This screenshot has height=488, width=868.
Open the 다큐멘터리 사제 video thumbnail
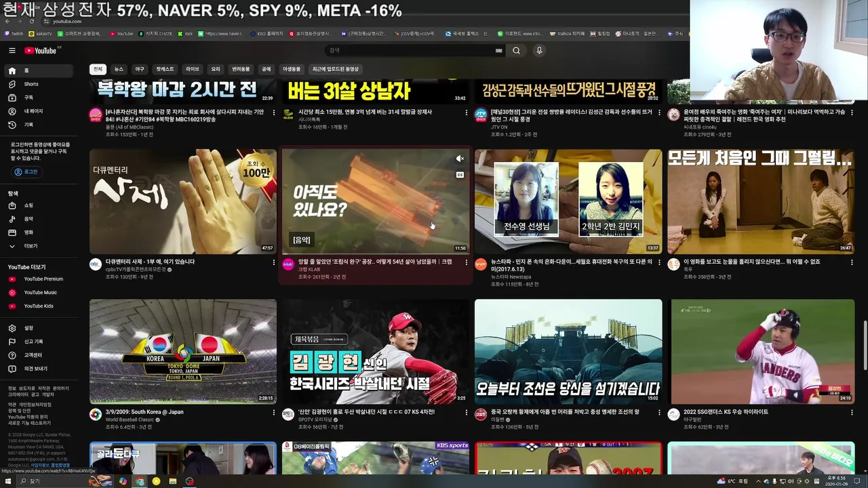pos(183,201)
